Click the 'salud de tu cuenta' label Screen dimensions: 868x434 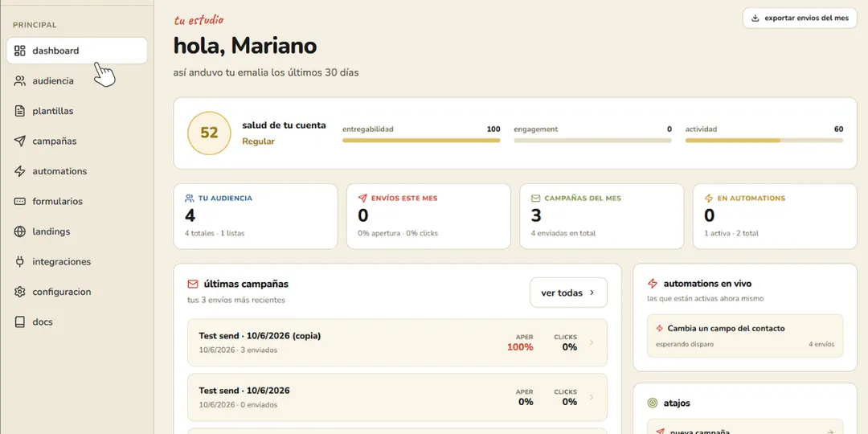click(x=284, y=125)
